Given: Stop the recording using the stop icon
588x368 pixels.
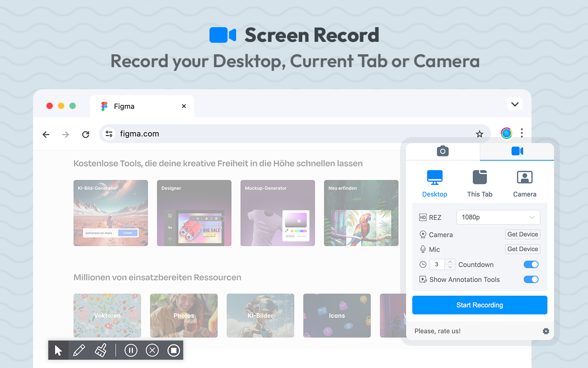Looking at the screenshot, I should click(x=173, y=350).
